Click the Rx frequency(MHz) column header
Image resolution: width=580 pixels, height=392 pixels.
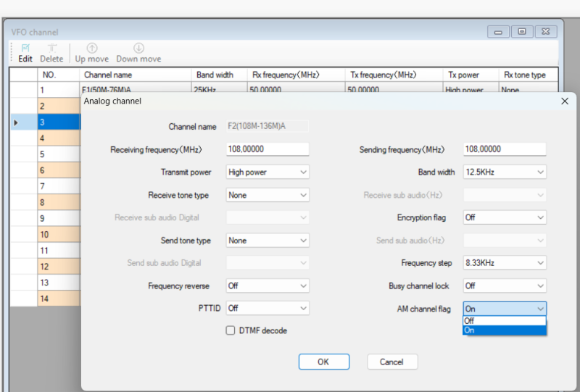(296, 75)
